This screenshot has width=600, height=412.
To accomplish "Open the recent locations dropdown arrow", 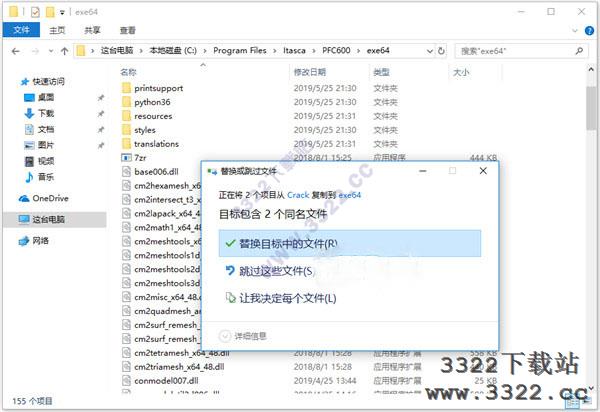I will 51,51.
